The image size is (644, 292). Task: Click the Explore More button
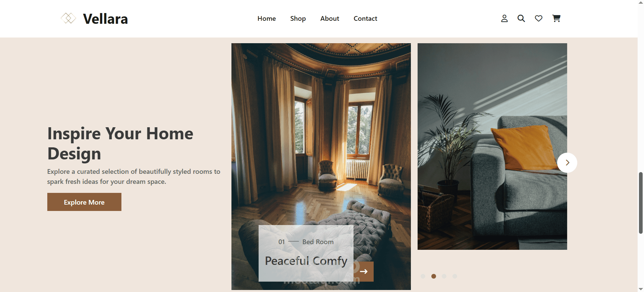coord(84,202)
